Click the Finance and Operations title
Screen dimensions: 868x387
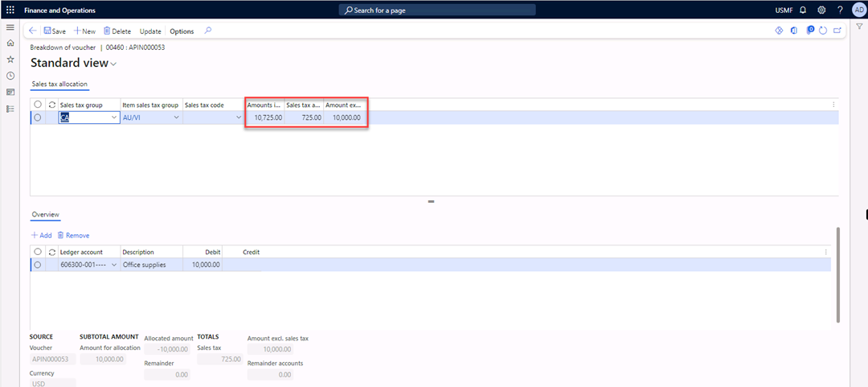[x=59, y=10]
